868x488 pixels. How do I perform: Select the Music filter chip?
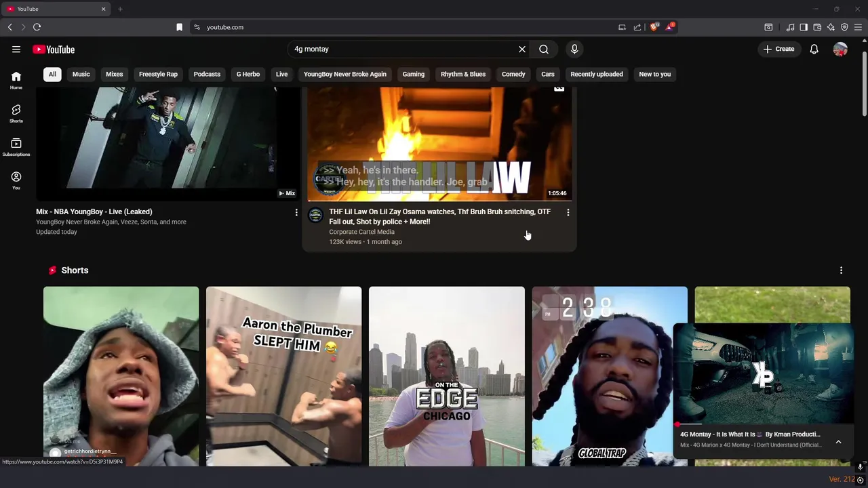[x=81, y=74]
